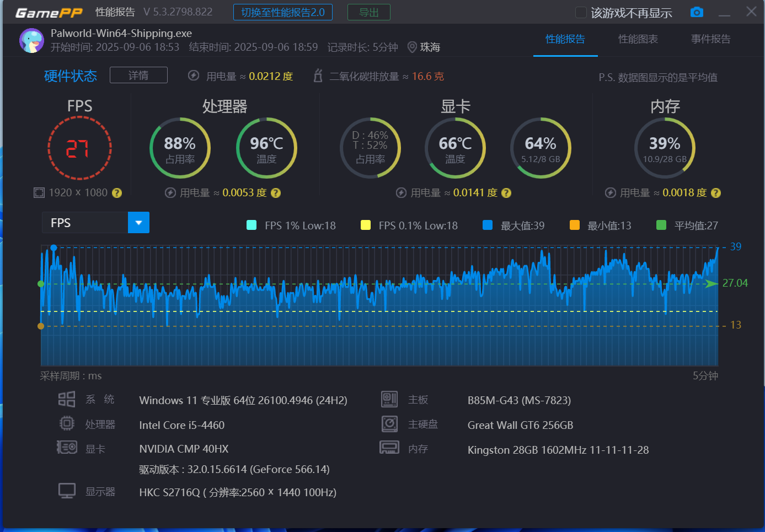Click the green average marker dot on chart
The width and height of the screenshot is (765, 532).
tap(40, 284)
